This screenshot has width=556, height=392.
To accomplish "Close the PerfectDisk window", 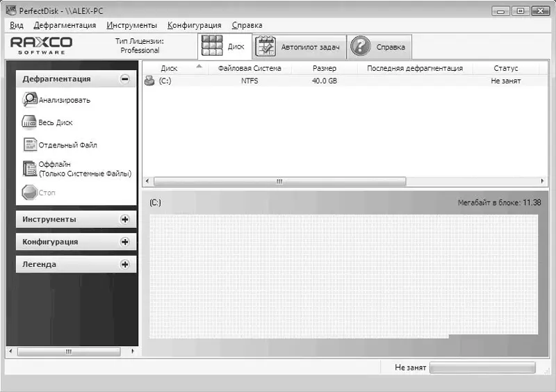I will point(541,11).
